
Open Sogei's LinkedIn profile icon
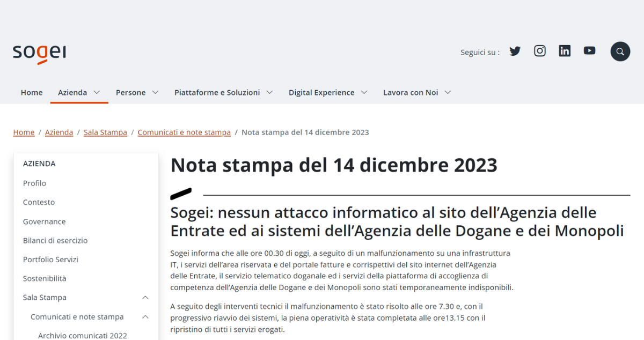pyautogui.click(x=565, y=51)
